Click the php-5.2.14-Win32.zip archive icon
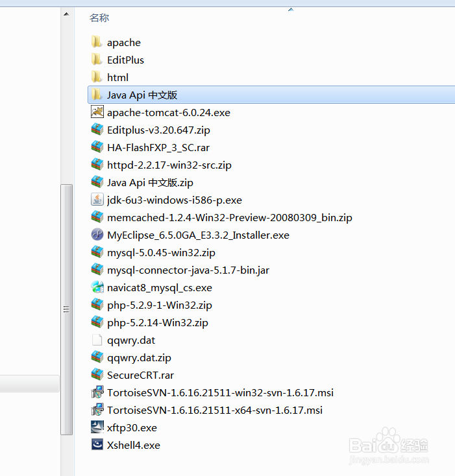Viewport: 455px width, 476px height. (x=97, y=322)
